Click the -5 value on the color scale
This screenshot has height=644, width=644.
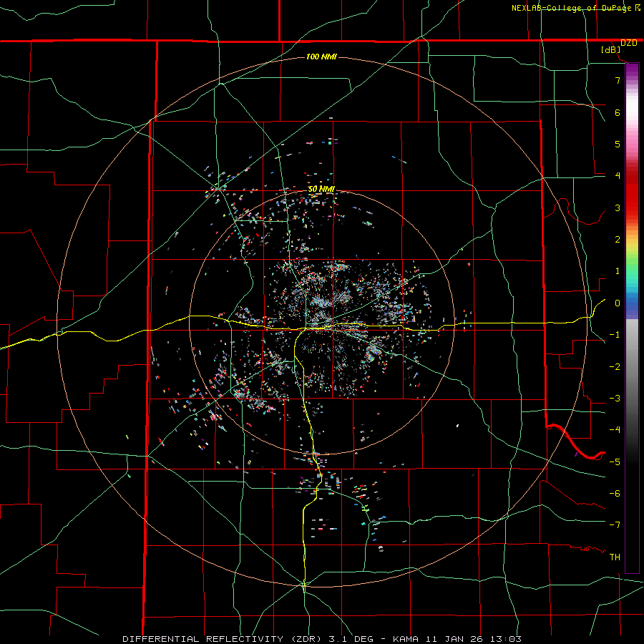click(x=615, y=462)
